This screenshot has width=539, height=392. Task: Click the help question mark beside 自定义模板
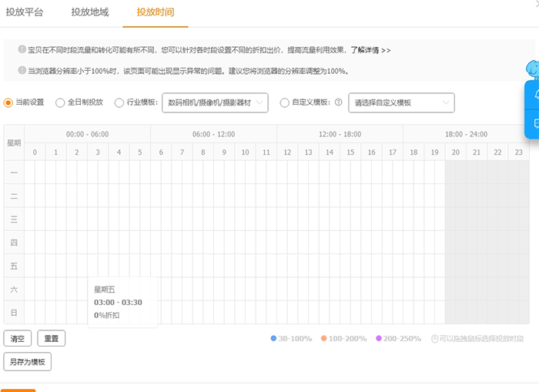pyautogui.click(x=338, y=102)
